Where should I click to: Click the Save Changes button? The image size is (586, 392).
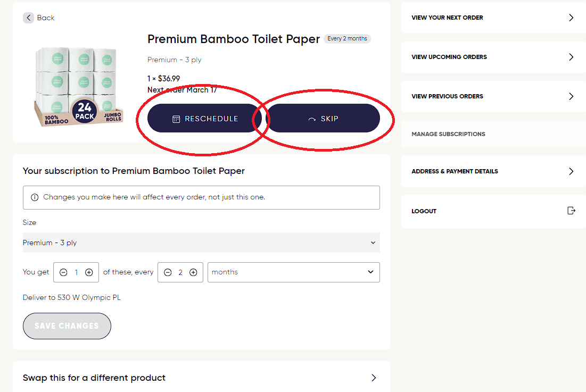[67, 326]
